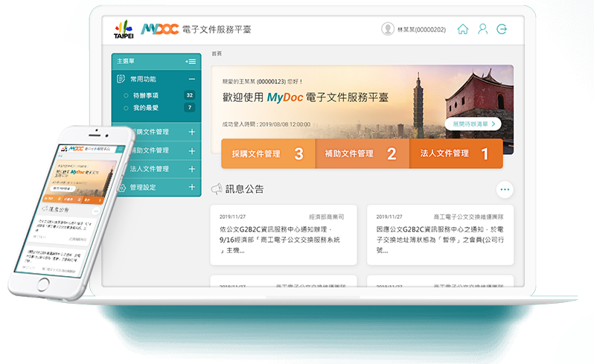Collapse the 常用功能 section with minus

pyautogui.click(x=191, y=79)
